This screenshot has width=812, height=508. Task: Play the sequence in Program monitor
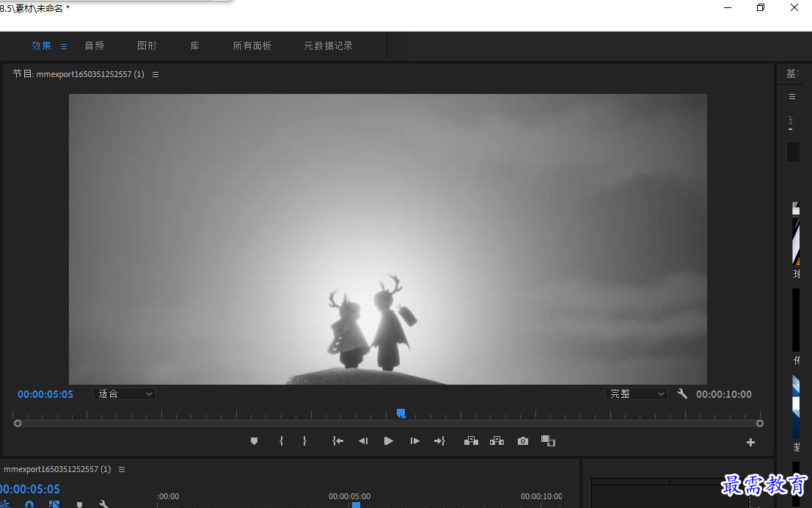[388, 441]
